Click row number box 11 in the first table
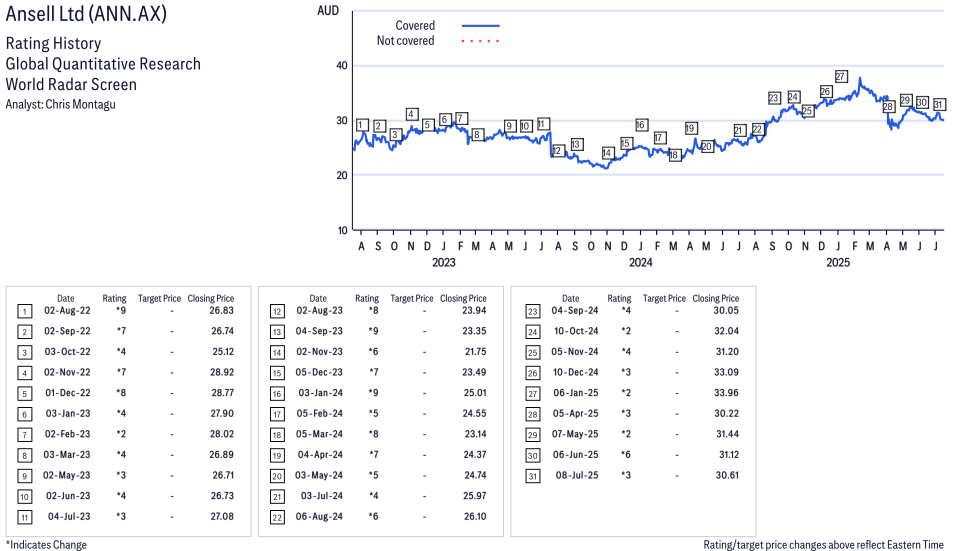955x551 pixels. point(24,518)
